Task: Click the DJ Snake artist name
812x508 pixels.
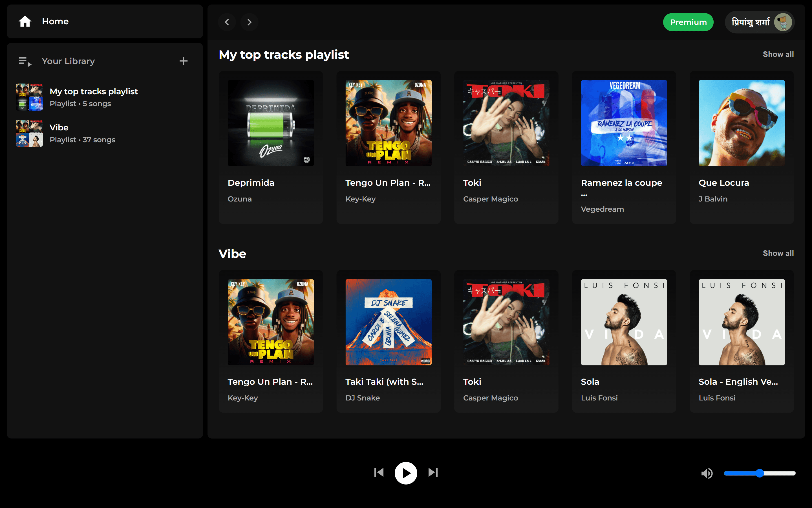Action: (363, 398)
